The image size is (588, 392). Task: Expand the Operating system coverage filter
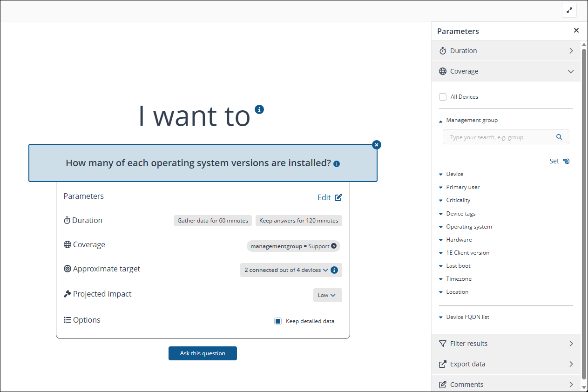tap(468, 227)
